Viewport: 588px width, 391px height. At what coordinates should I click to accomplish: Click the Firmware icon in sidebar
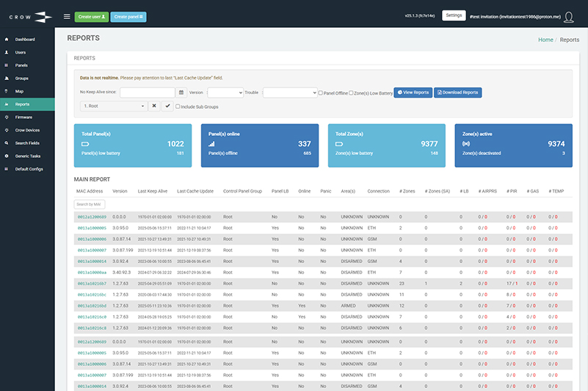7,117
